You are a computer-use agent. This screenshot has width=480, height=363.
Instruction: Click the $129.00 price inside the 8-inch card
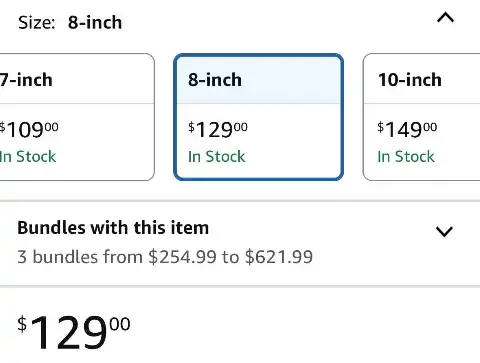pos(218,129)
